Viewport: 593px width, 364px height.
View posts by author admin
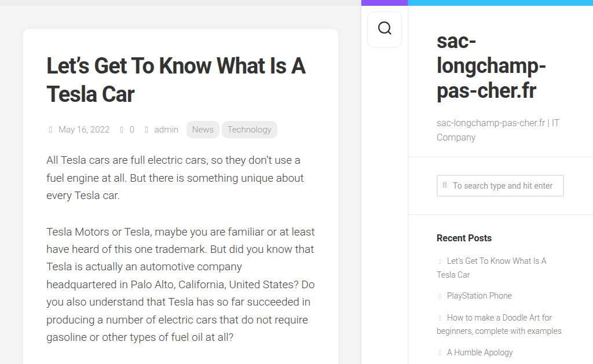pos(166,130)
